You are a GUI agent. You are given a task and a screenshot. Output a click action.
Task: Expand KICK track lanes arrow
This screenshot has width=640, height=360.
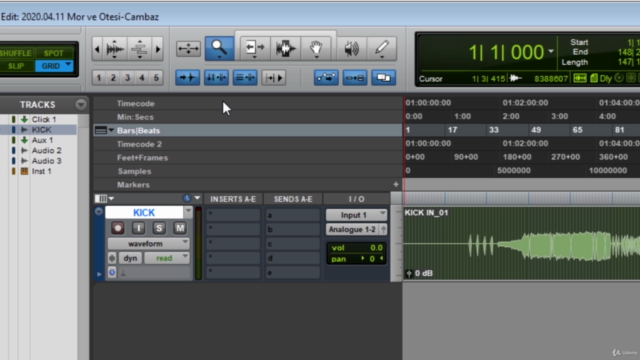(x=99, y=274)
